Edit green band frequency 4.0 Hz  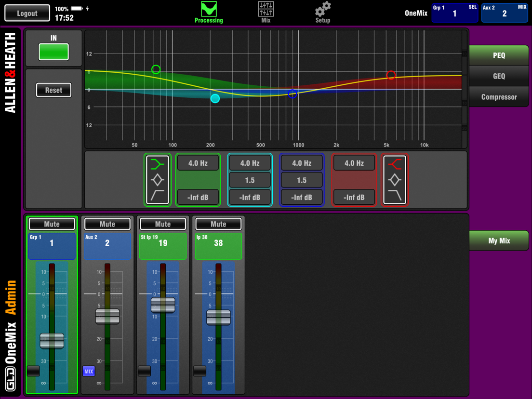198,163
